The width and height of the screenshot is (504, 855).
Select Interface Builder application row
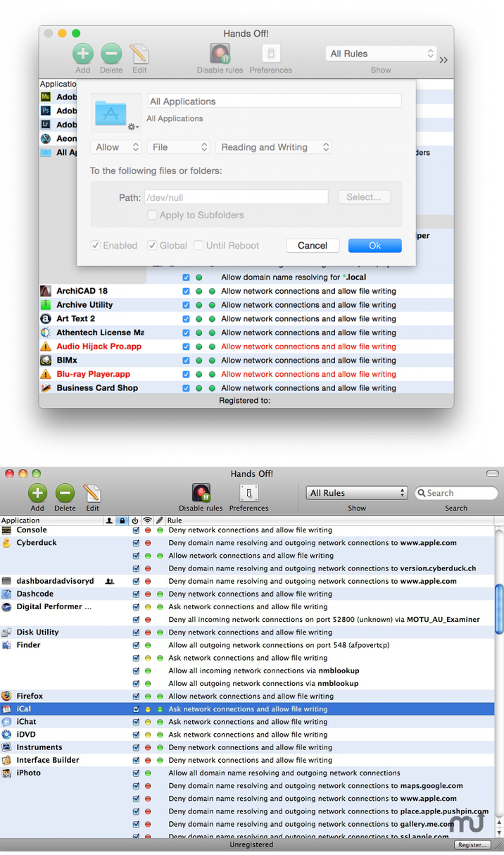(247, 761)
